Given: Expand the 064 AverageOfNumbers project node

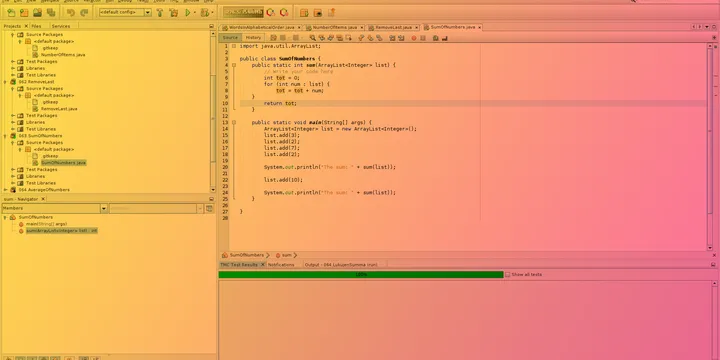Looking at the screenshot, I should (6, 190).
